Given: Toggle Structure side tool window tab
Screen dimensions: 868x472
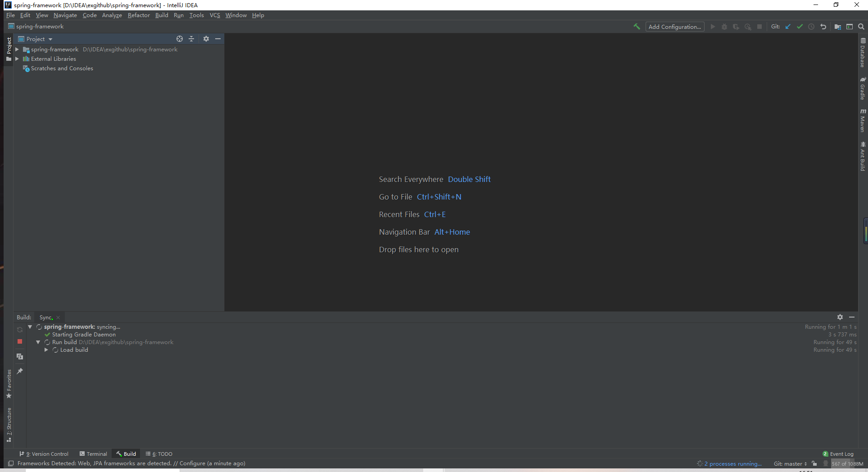Looking at the screenshot, I should [9, 425].
